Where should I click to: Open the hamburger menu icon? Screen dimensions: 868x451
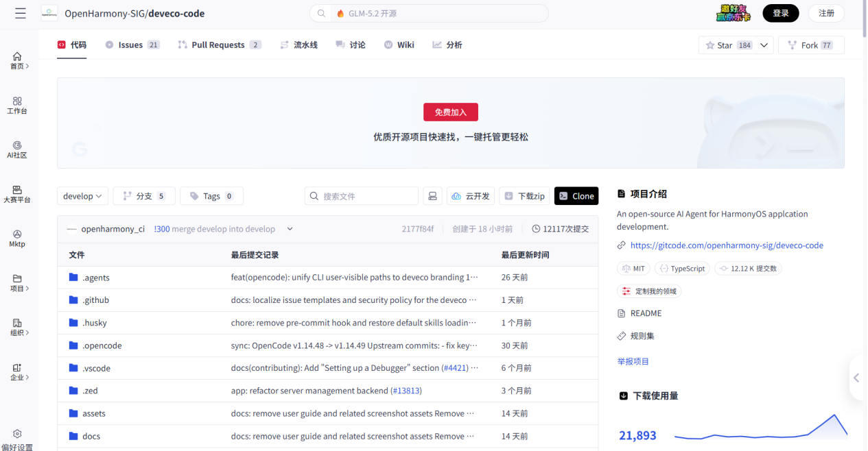click(x=21, y=13)
